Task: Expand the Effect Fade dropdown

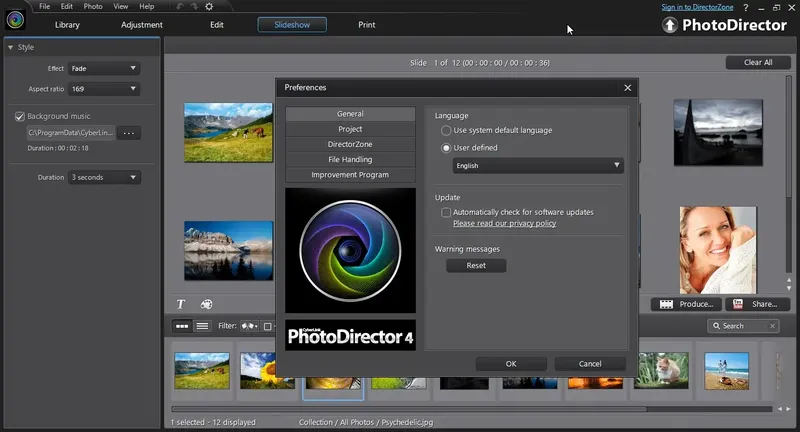Action: pyautogui.click(x=104, y=68)
